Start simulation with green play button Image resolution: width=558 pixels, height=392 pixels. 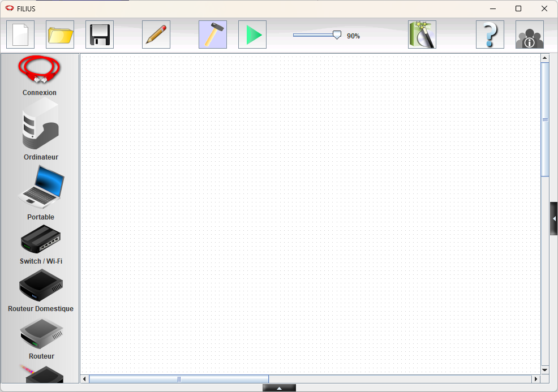pyautogui.click(x=252, y=35)
